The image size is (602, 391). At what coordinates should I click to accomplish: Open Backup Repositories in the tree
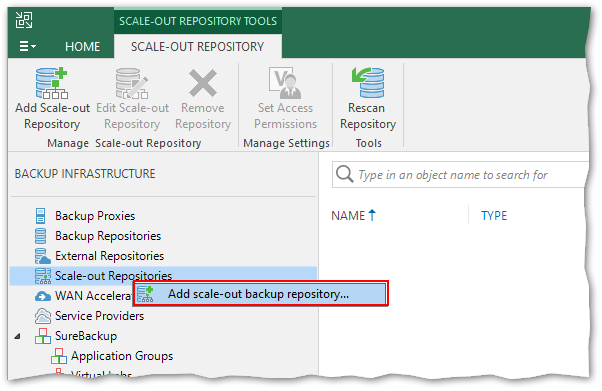coord(108,236)
